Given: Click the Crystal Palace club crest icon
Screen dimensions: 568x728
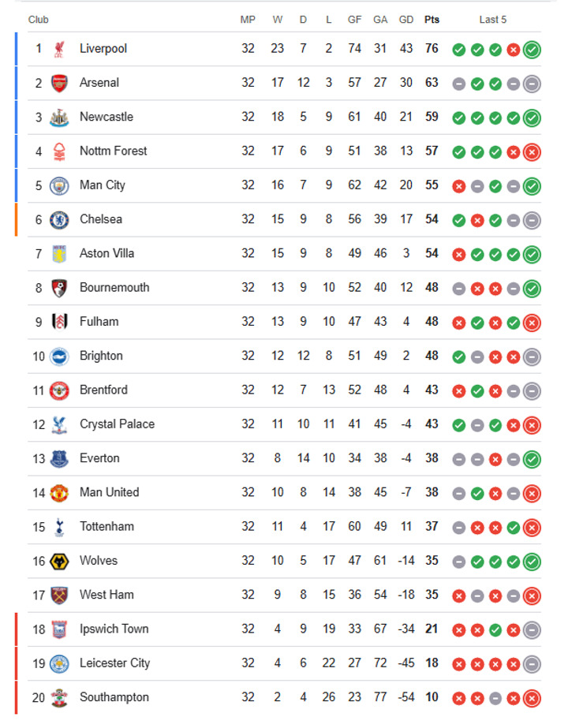Looking at the screenshot, I should (59, 424).
